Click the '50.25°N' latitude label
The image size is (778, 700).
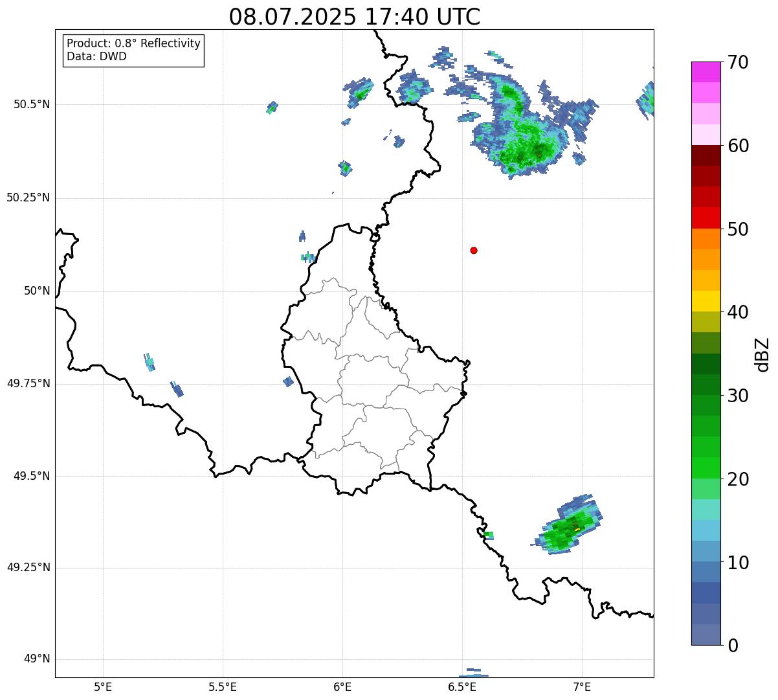point(28,198)
